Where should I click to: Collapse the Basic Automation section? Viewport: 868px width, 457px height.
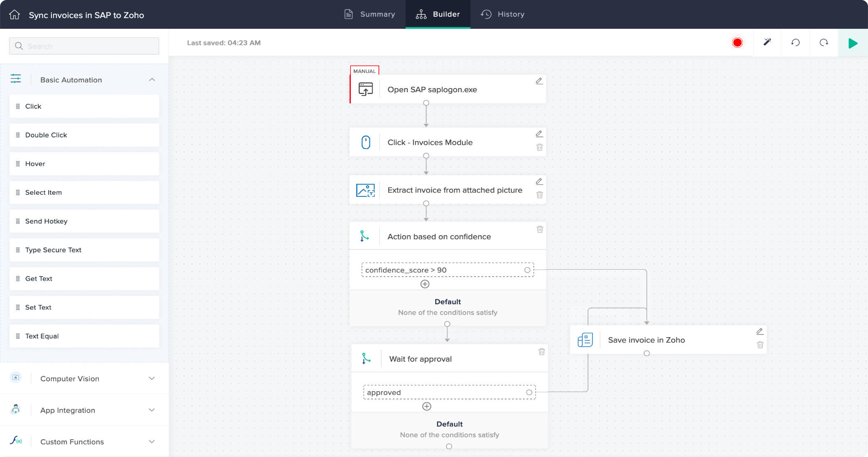coord(152,80)
